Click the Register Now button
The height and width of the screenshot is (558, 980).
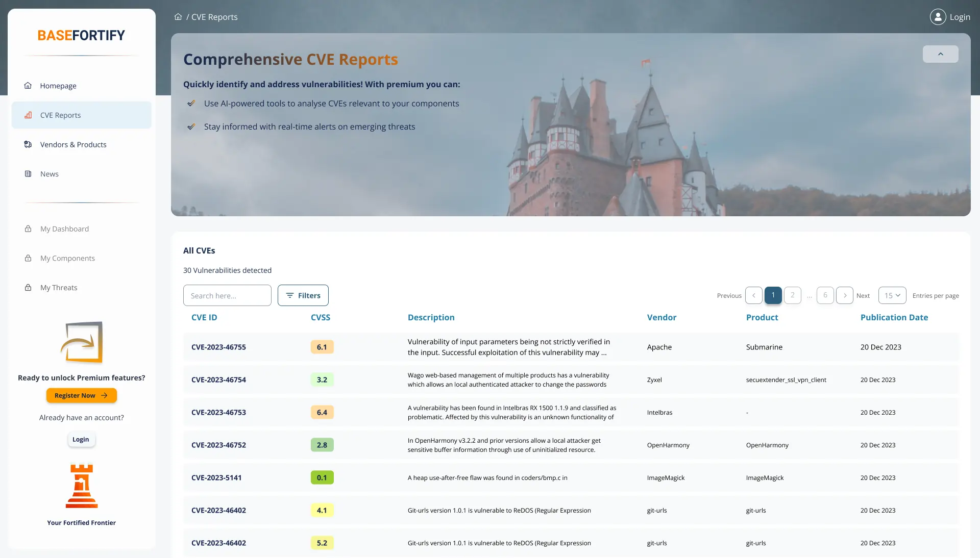tap(81, 395)
